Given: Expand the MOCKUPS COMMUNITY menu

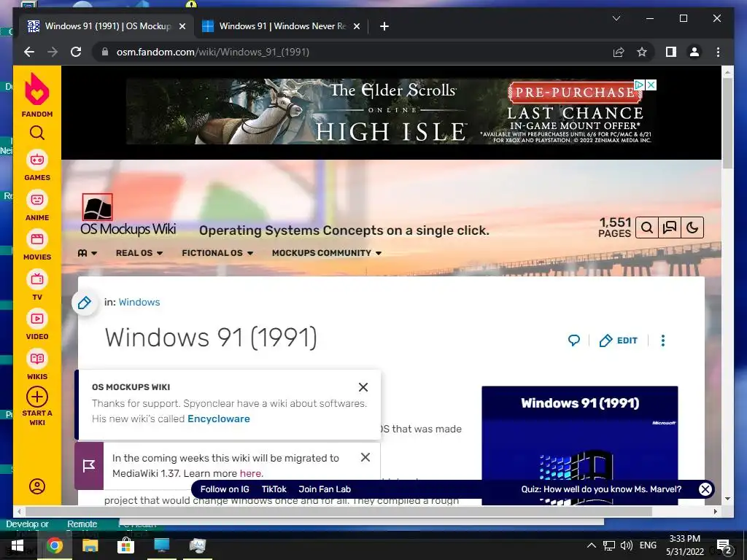Looking at the screenshot, I should point(327,253).
